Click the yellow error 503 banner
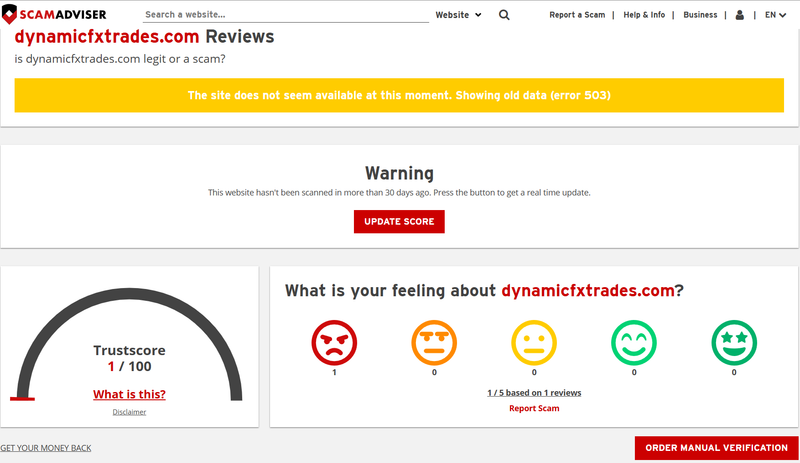800x463 pixels. click(399, 95)
